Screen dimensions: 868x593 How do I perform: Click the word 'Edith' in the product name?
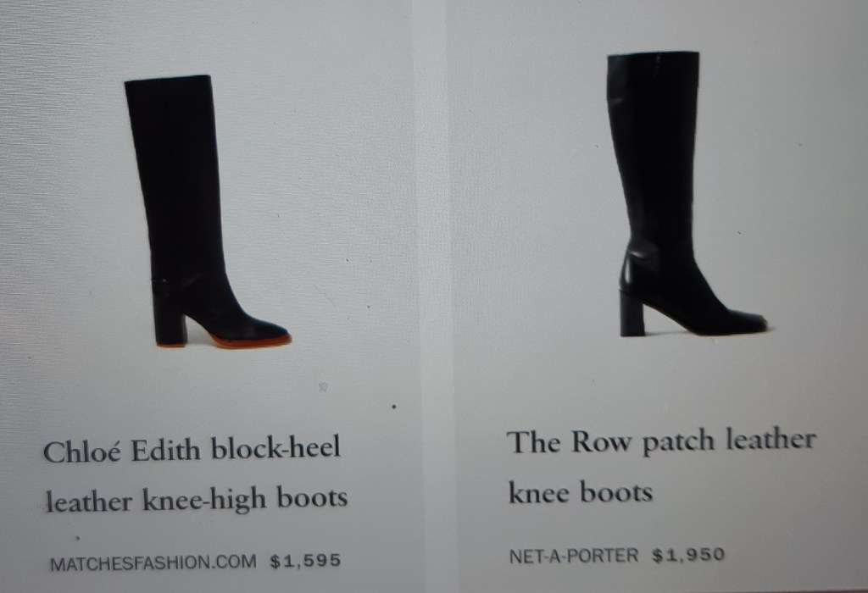165,451
